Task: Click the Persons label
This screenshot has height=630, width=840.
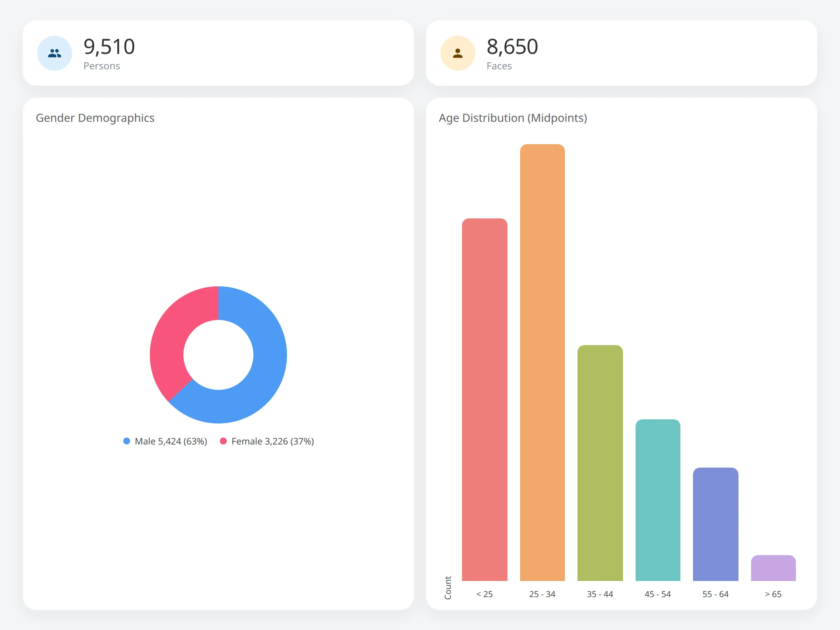Action: 102,66
